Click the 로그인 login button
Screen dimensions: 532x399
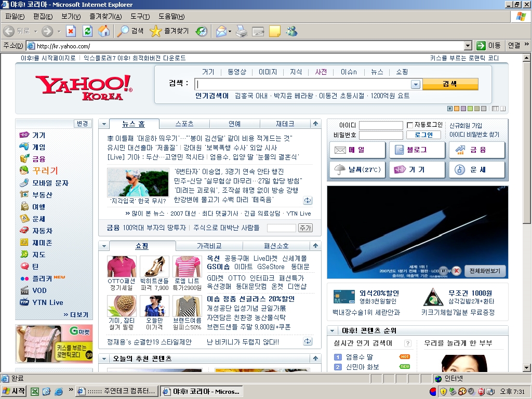tap(424, 135)
